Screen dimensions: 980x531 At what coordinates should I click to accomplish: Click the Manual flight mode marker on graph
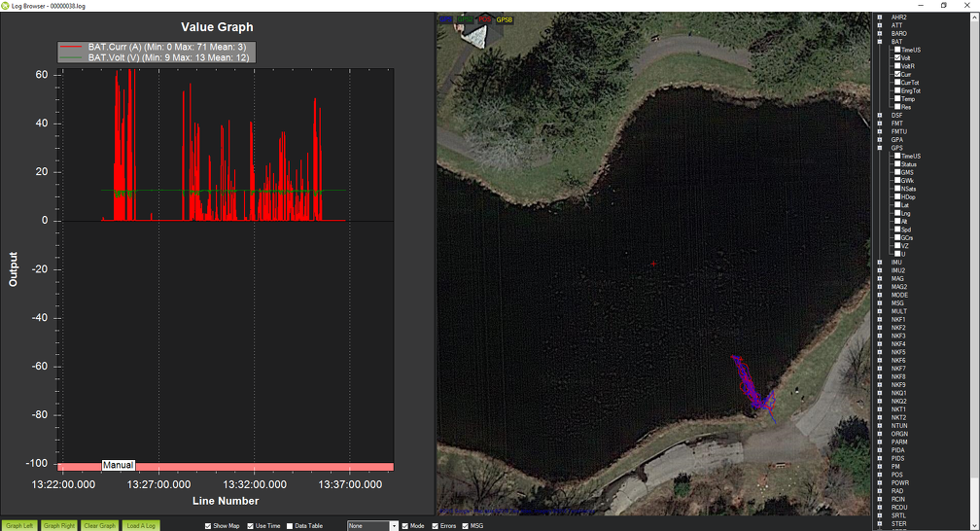click(118, 466)
